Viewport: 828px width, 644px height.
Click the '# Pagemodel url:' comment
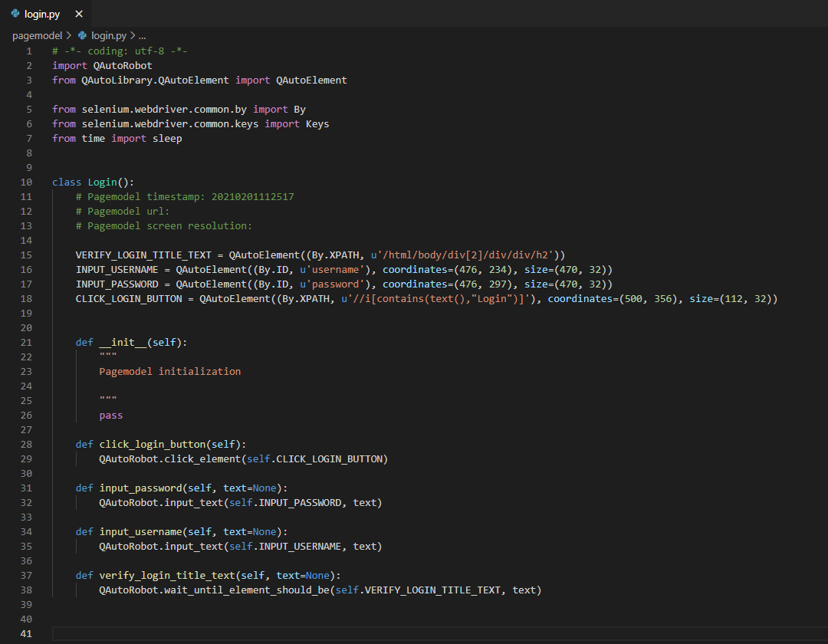123,212
